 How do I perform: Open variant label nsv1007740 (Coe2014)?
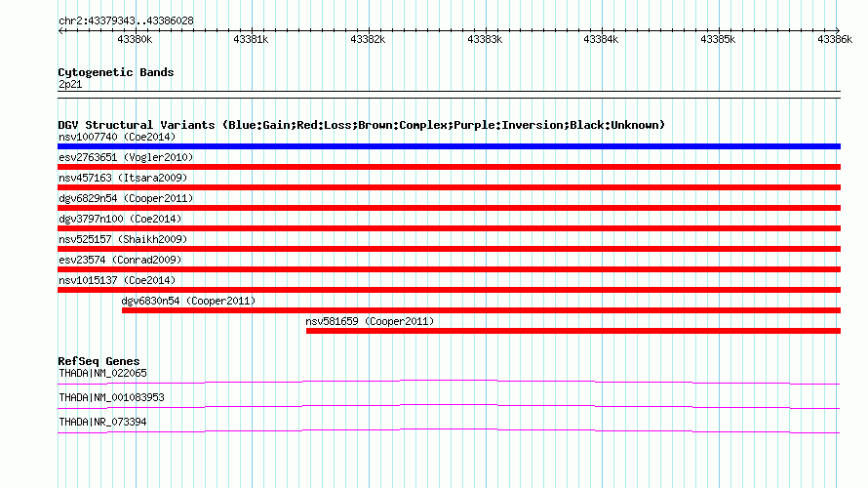point(117,137)
